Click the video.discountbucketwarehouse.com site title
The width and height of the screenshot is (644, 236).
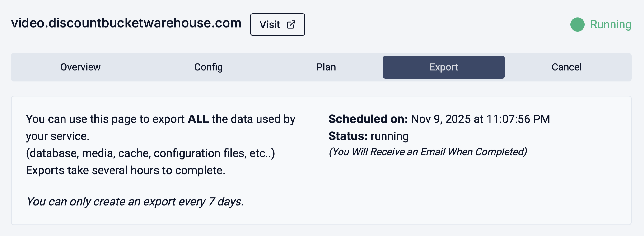[x=126, y=23]
